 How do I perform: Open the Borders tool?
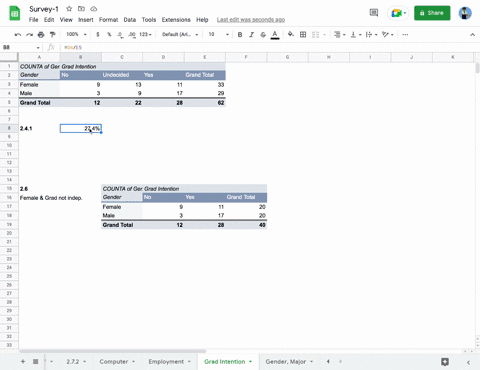[x=303, y=34]
